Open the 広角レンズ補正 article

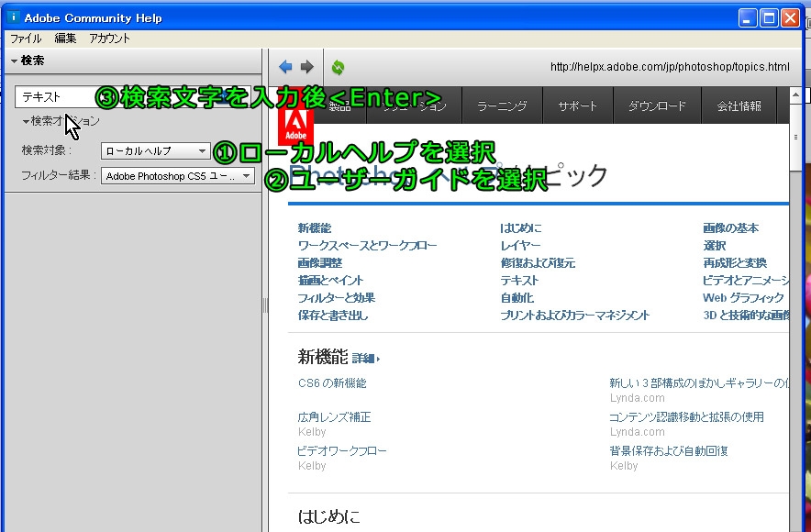334,417
